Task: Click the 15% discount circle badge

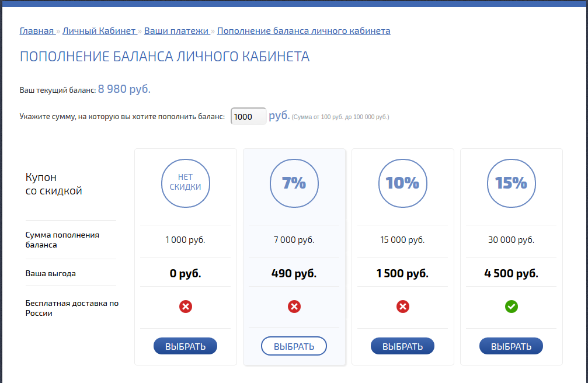Action: pyautogui.click(x=511, y=183)
